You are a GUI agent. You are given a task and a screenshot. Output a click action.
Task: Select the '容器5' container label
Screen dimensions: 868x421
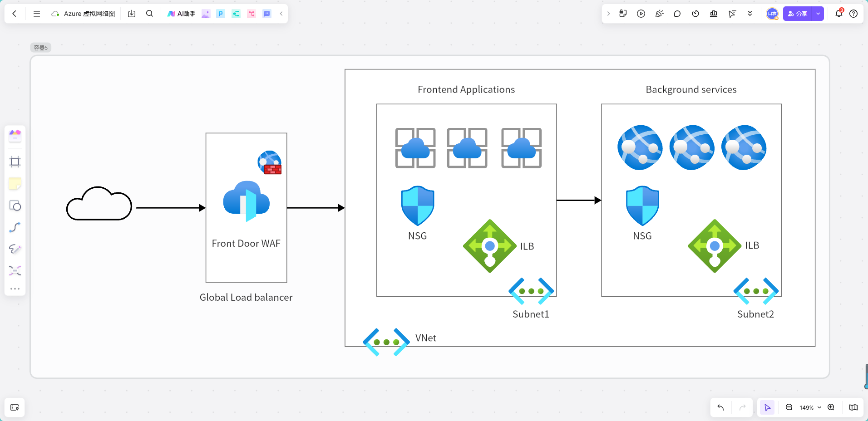point(41,48)
